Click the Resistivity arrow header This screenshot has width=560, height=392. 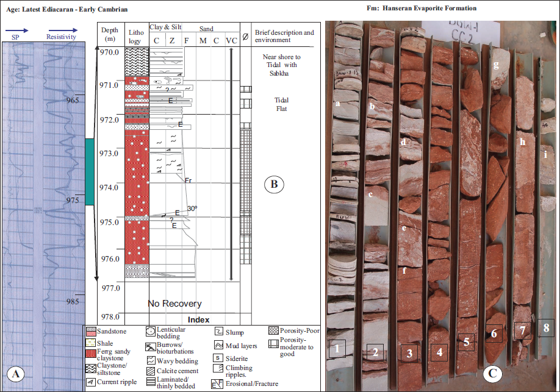click(62, 34)
